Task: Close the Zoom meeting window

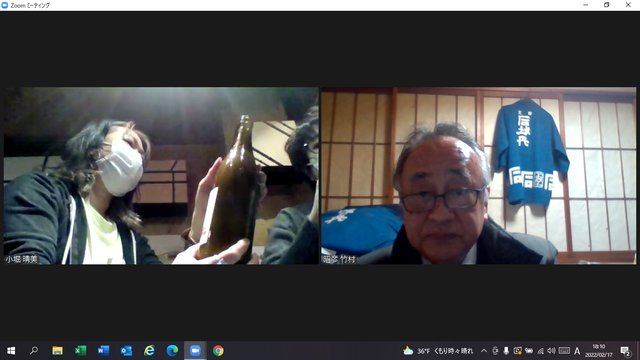Action: coord(628,5)
